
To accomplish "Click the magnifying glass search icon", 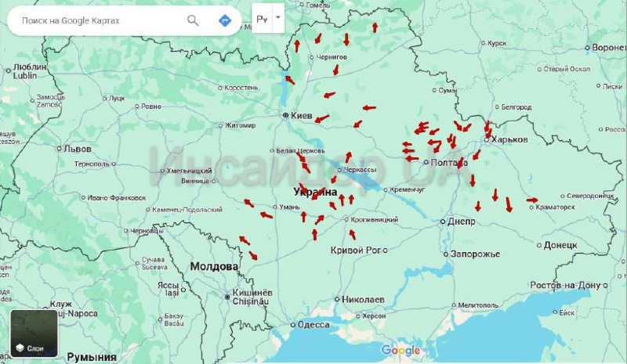I will (193, 20).
